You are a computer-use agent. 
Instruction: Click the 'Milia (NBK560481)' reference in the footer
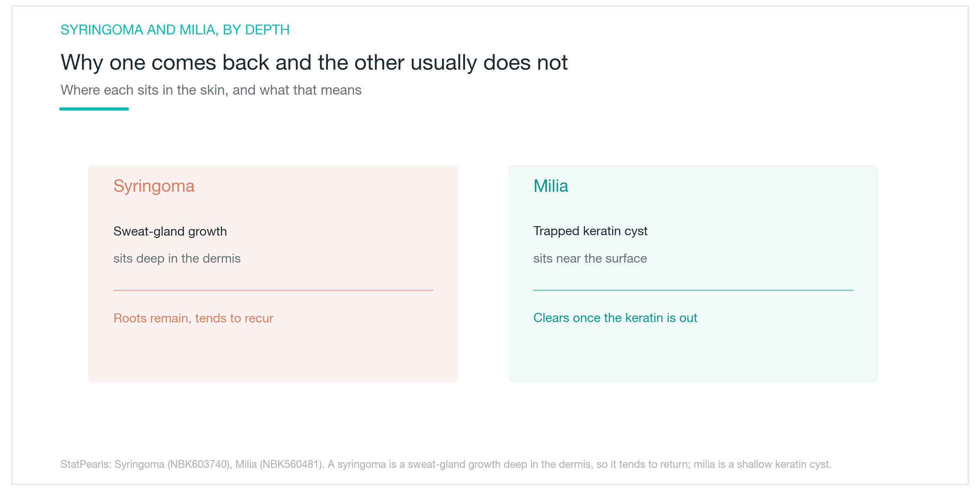(279, 465)
